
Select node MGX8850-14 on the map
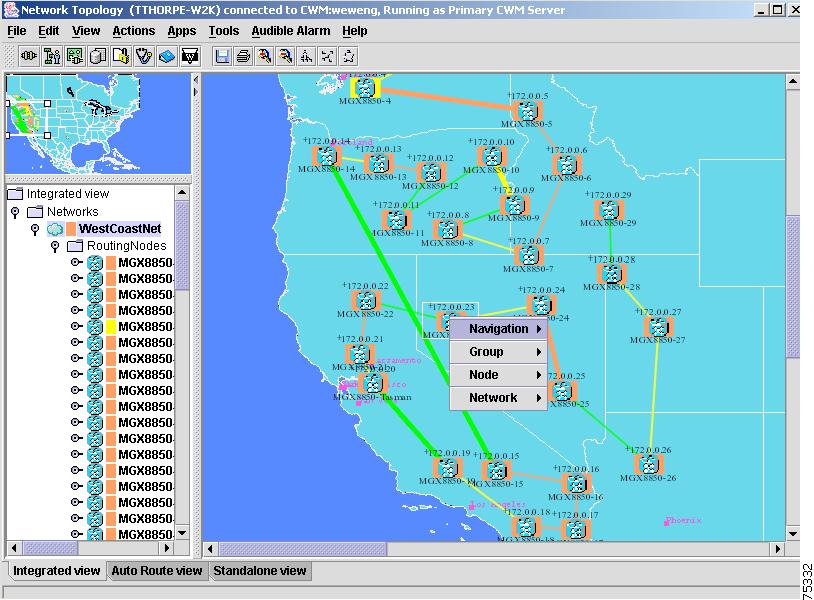tap(327, 156)
